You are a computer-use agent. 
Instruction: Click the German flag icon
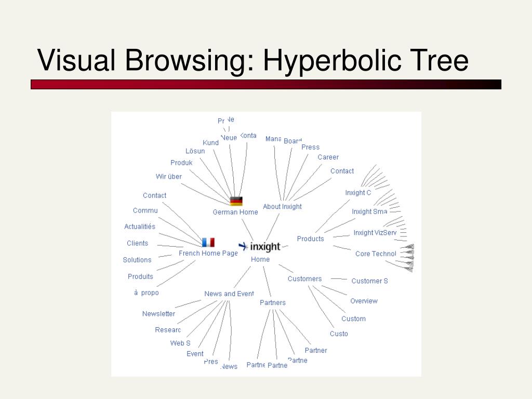236,201
